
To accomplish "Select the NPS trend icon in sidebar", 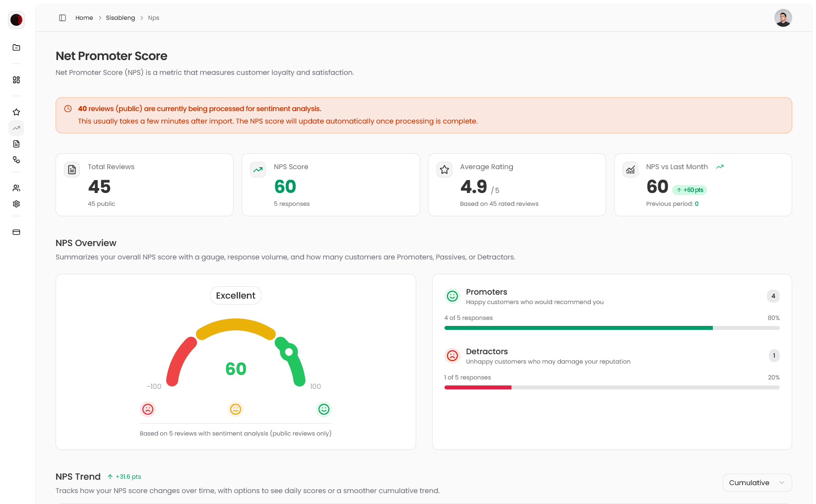I will click(x=16, y=128).
